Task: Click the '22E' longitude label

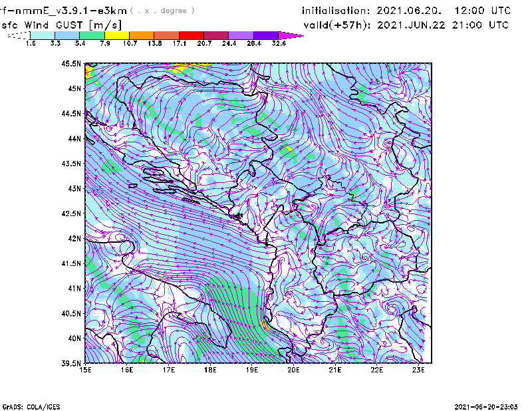Action: tap(376, 370)
